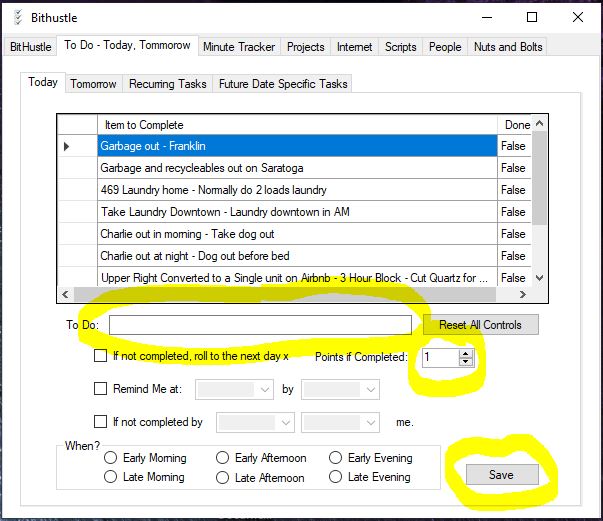Switch to the Scripts tab
The height and width of the screenshot is (521, 603).
coord(401,47)
